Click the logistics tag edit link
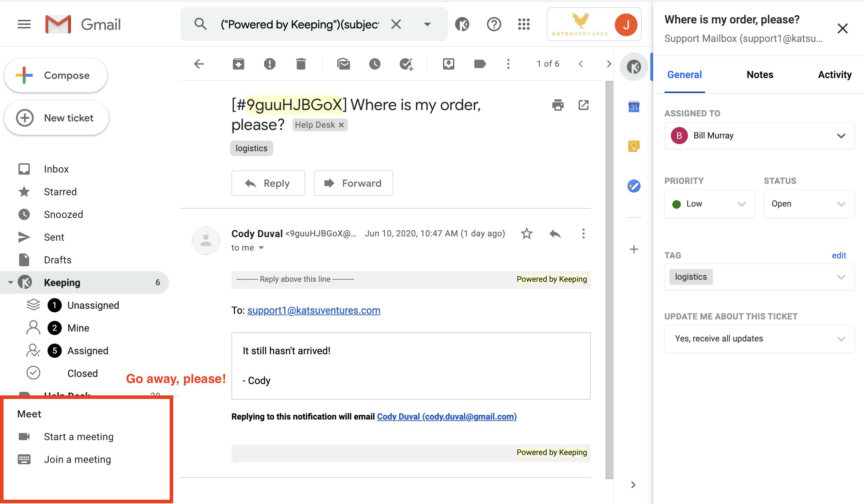The width and height of the screenshot is (864, 504). click(839, 256)
